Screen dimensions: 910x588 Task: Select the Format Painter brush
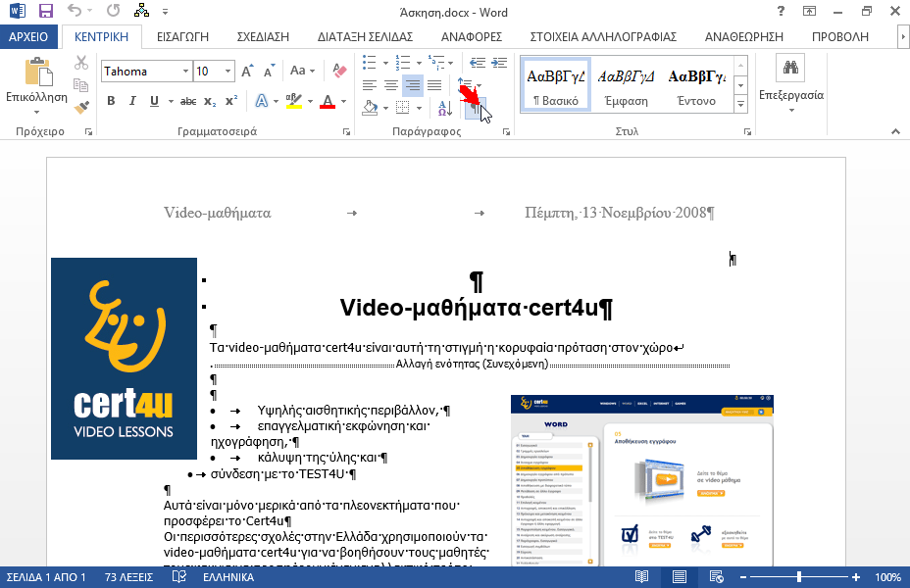(x=81, y=107)
